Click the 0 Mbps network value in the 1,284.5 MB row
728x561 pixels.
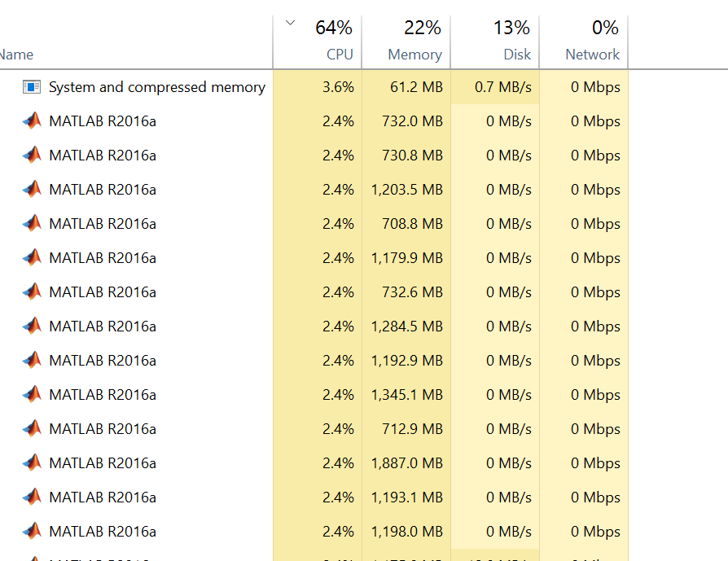tap(596, 327)
